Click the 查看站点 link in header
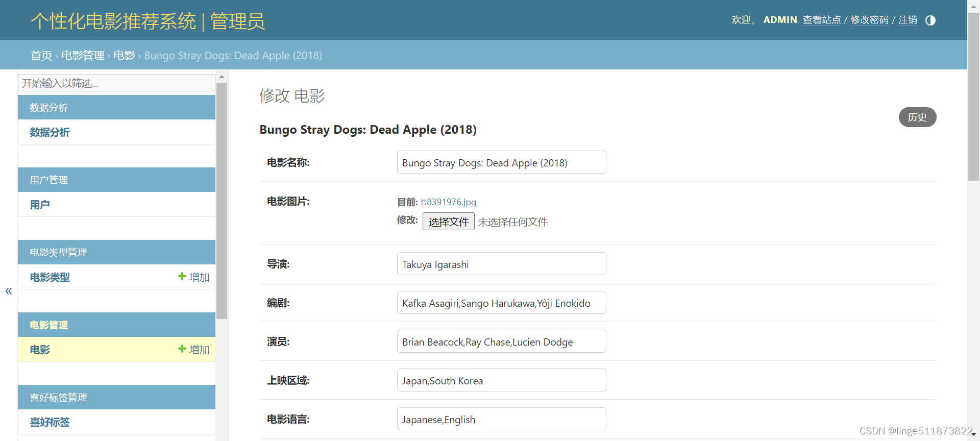Viewport: 980px width, 441px height. [x=821, y=20]
